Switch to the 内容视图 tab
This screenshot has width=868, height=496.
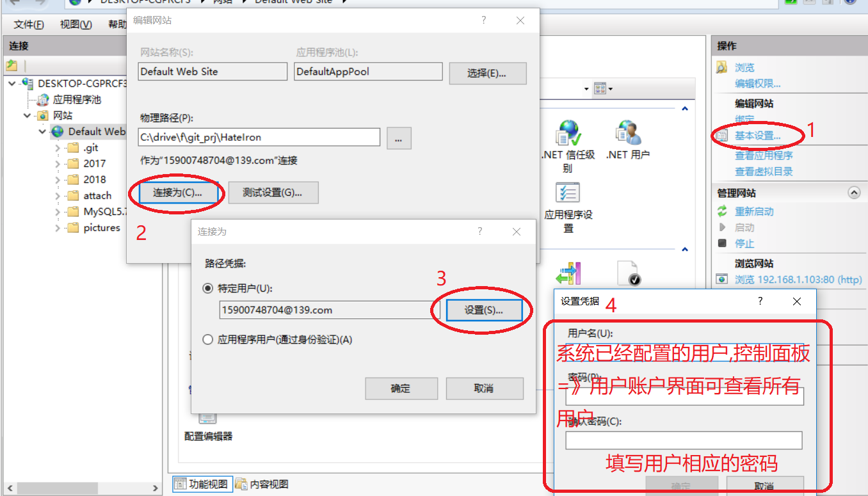tap(262, 484)
